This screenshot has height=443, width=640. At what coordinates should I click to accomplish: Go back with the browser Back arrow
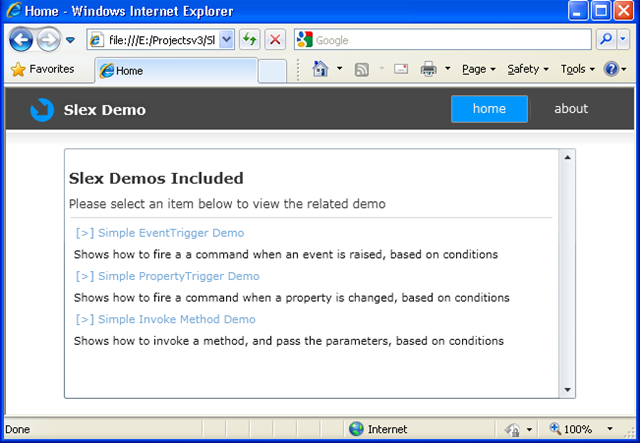(21, 40)
